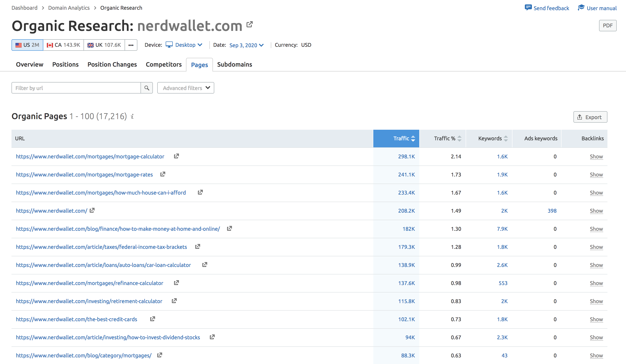Open how-much-house-can-i-afford external link icon
This screenshot has height=364, width=626.
point(200,192)
